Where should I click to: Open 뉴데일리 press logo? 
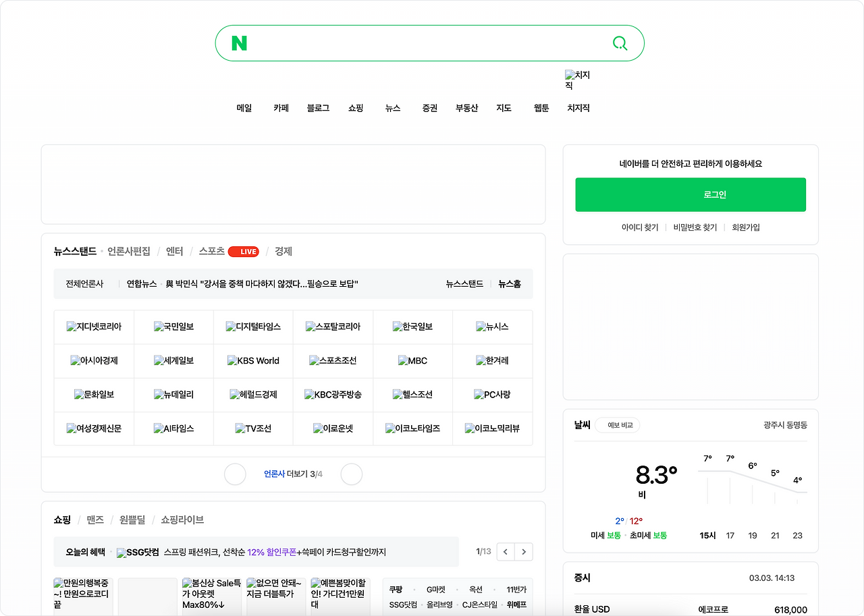tap(173, 395)
